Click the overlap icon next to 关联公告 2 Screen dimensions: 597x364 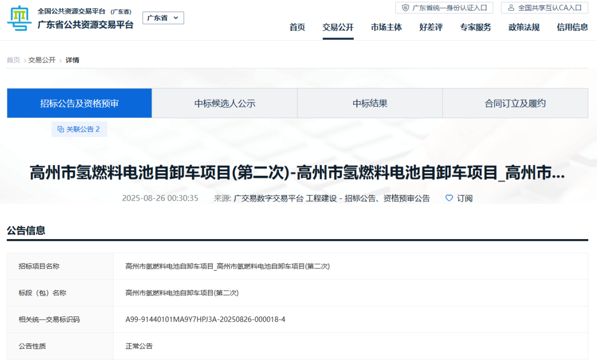click(x=61, y=129)
